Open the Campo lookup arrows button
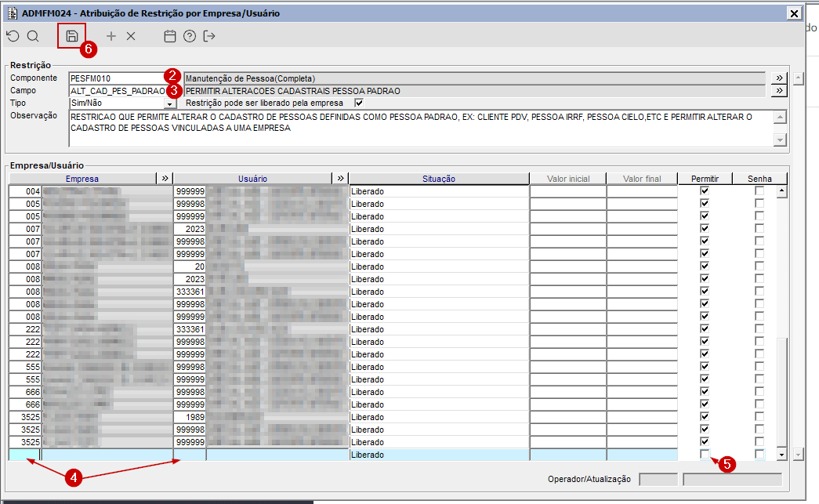Viewport: 819px width, 504px height. coord(779,91)
